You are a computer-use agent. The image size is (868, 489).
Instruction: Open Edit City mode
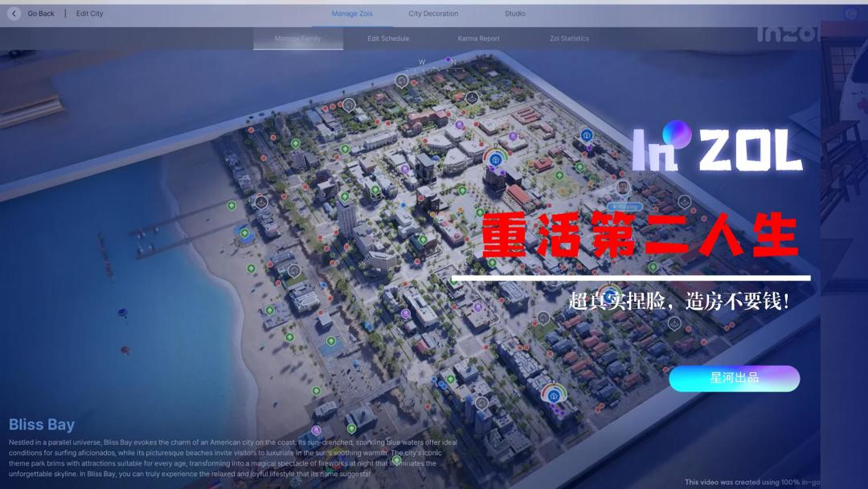click(89, 14)
